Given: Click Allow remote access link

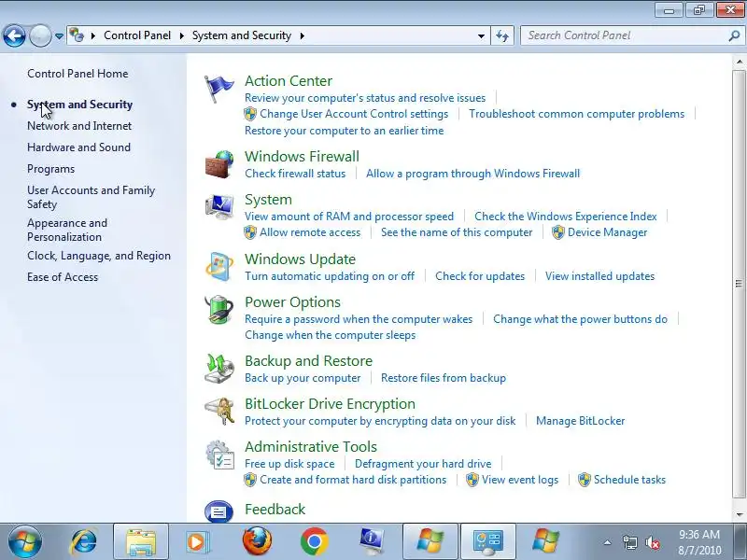Looking at the screenshot, I should (x=310, y=232).
